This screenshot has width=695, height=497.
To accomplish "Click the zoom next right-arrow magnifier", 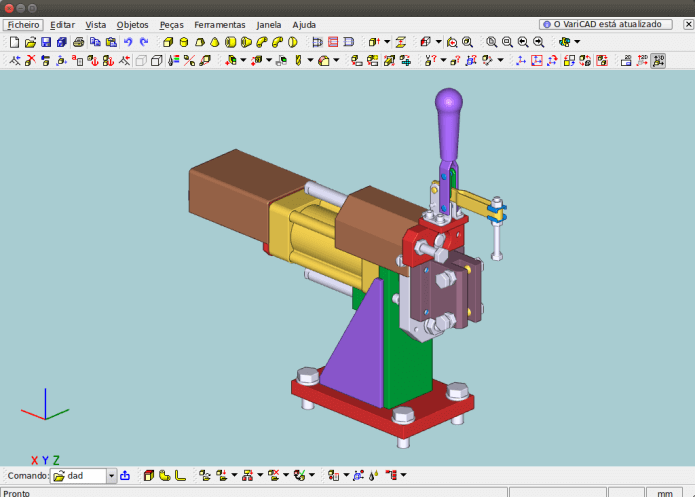I will (x=539, y=42).
